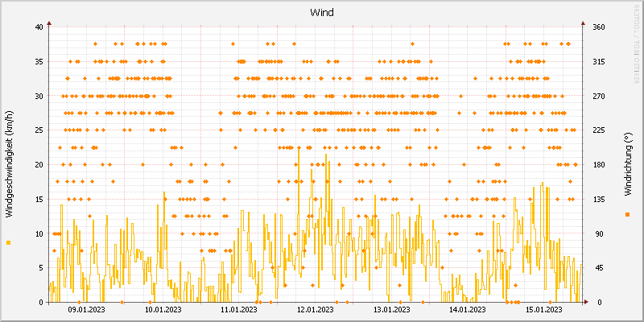Click the date label 10.01.2023
This screenshot has height=322, width=644.
coord(163,309)
